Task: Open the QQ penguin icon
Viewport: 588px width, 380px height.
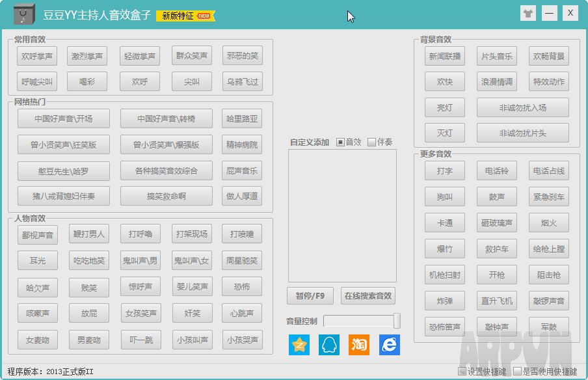Action: [328, 344]
